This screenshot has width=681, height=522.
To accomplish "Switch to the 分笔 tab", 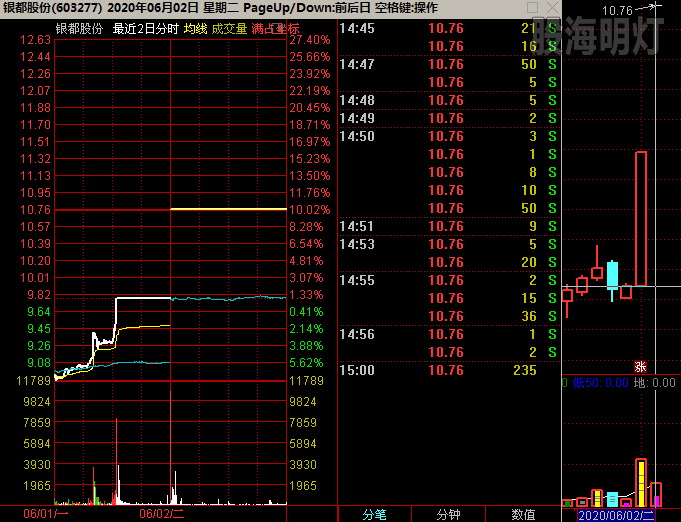I will tap(374, 515).
